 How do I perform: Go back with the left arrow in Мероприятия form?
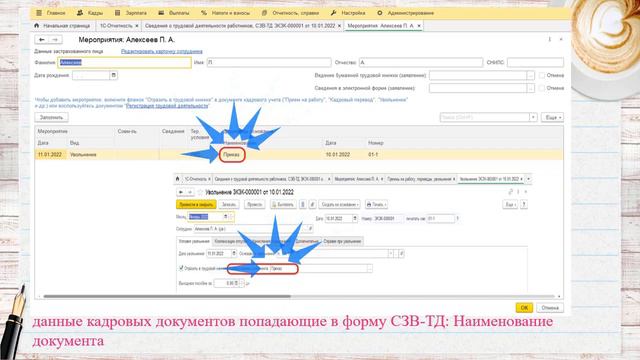42,40
